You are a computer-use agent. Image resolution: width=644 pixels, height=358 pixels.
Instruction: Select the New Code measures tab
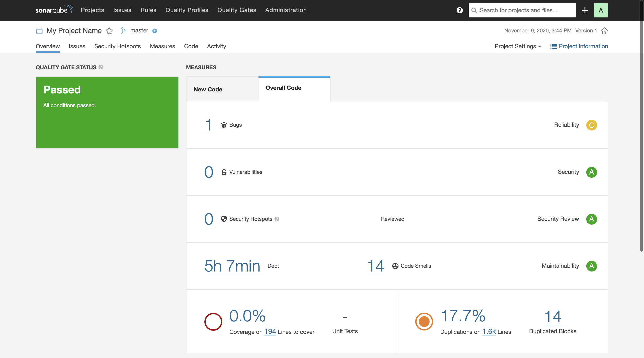point(222,89)
